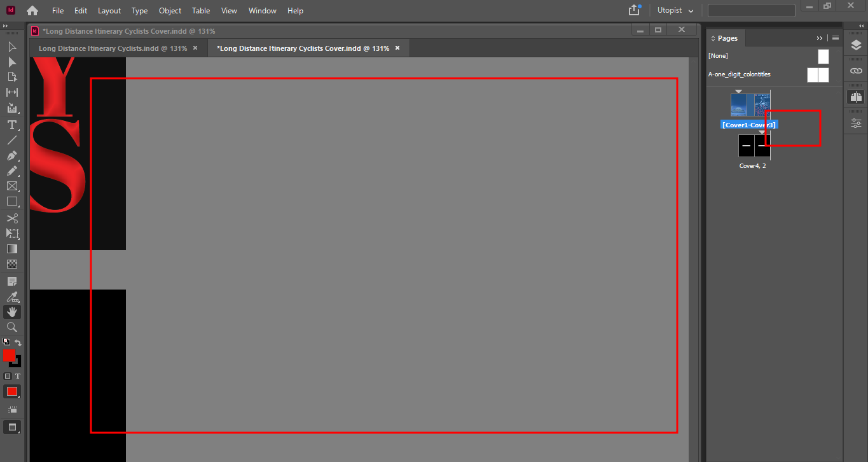Click the red Fill color swatch
Image resolution: width=868 pixels, height=462 pixels.
click(x=9, y=356)
